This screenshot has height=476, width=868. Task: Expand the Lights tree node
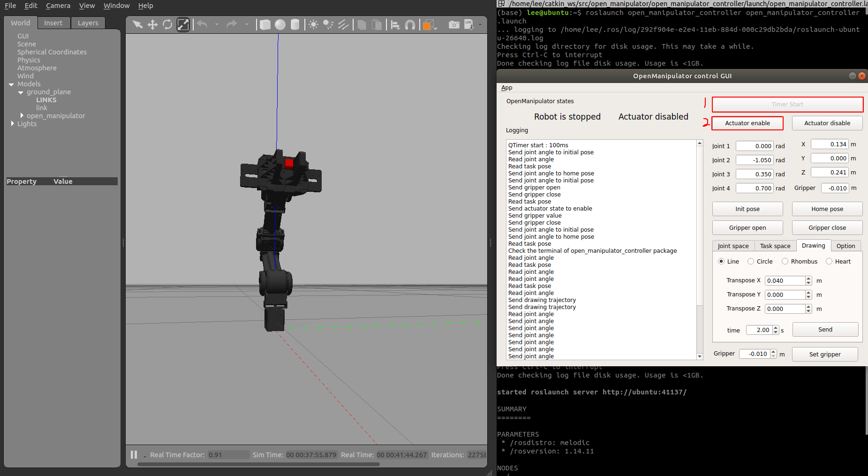pos(12,123)
